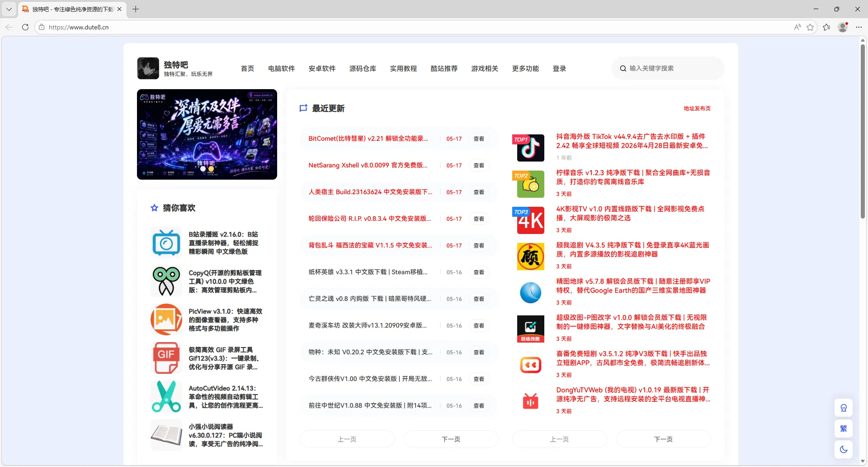Open the TikTok TOP1 app icon
Screen dimensions: 868x467
pos(530,148)
